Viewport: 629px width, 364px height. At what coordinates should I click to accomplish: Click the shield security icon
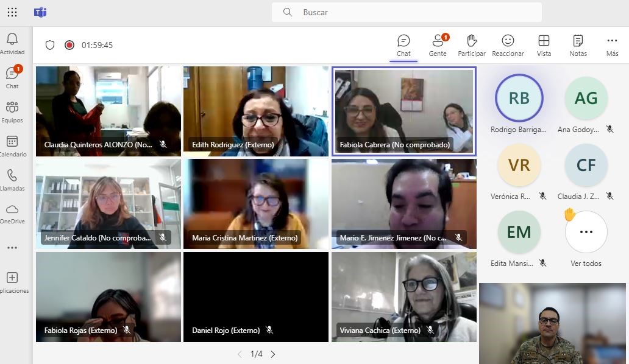click(x=50, y=45)
